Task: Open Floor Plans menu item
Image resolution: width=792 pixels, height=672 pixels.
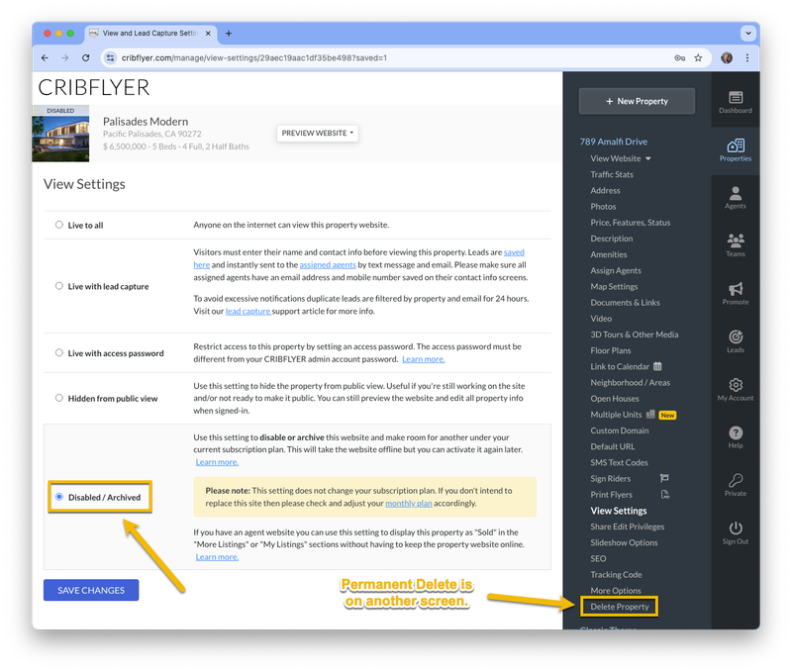Action: (x=611, y=350)
